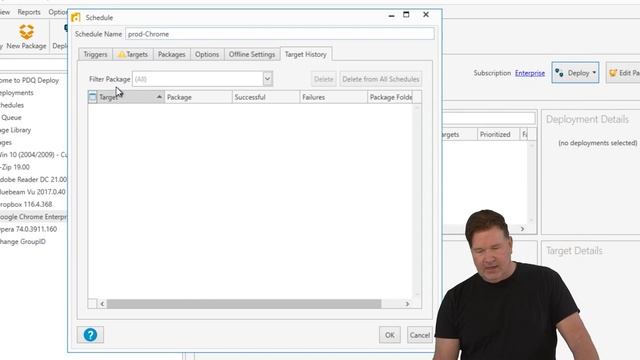Select 7-Zip 19.00 in the tree
The image size is (640, 360).
click(x=15, y=167)
